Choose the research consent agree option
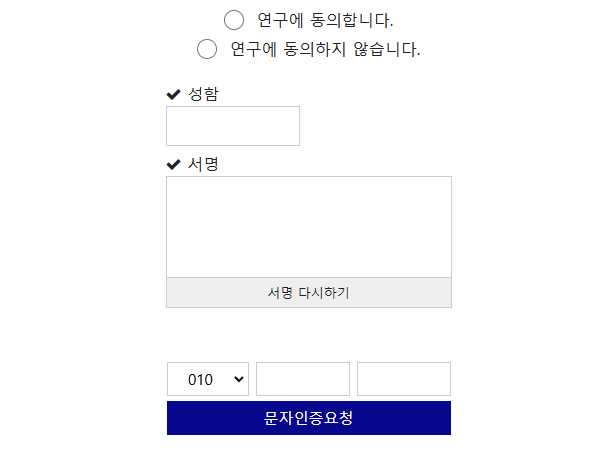The image size is (613, 457). tap(234, 20)
